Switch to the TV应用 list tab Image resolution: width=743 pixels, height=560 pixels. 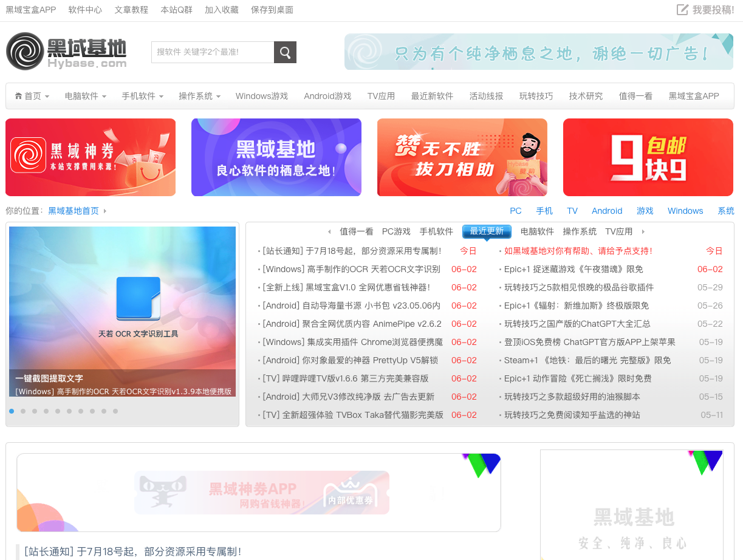[619, 231]
